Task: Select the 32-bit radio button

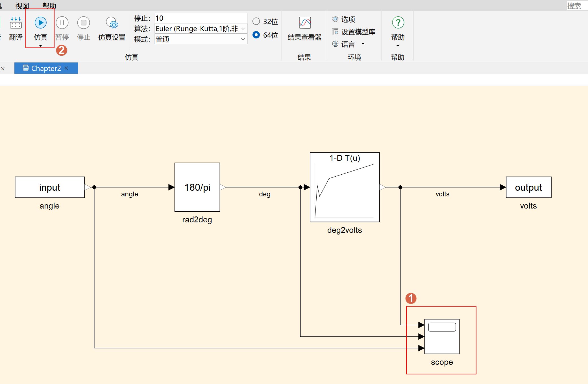Action: click(256, 21)
